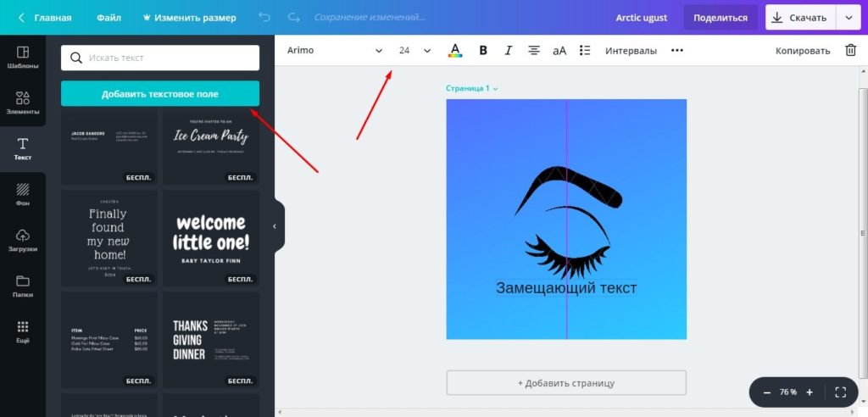Toggle uppercase aA text option
868x417 pixels.
coord(559,50)
